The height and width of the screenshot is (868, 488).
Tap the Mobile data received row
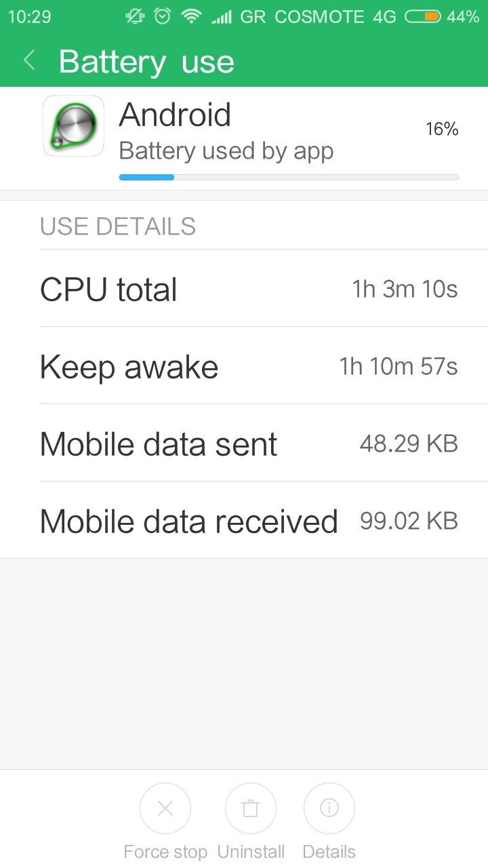pyautogui.click(x=249, y=521)
